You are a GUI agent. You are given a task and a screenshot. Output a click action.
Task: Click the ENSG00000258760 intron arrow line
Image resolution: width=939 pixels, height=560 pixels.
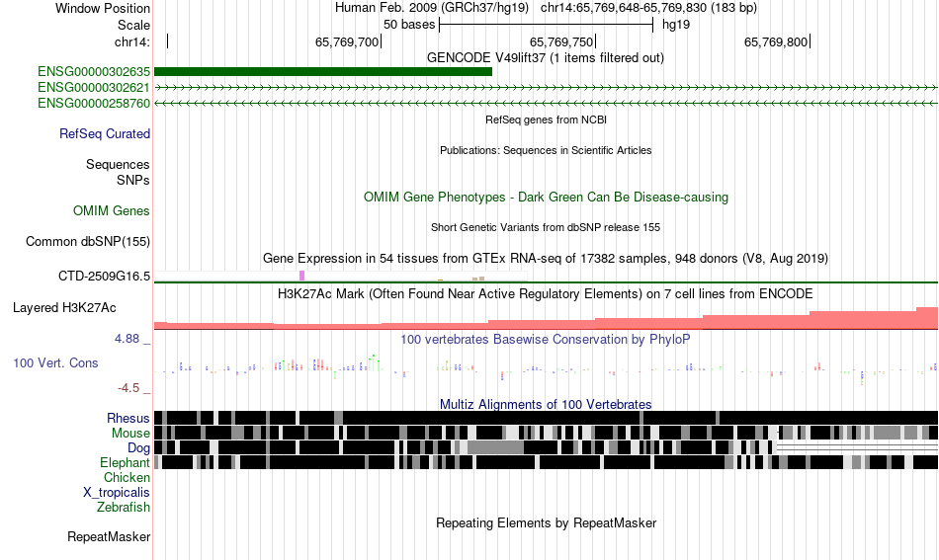tap(547, 104)
